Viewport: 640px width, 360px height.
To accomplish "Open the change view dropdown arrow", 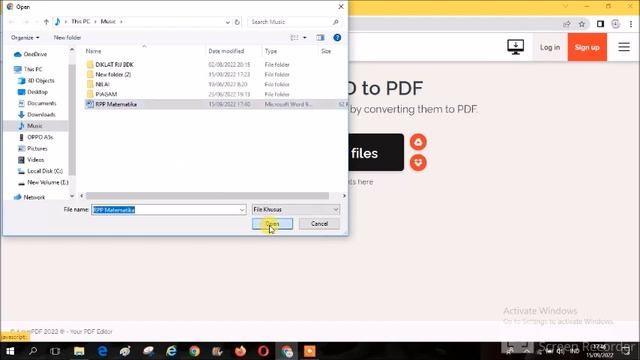I will (x=305, y=38).
